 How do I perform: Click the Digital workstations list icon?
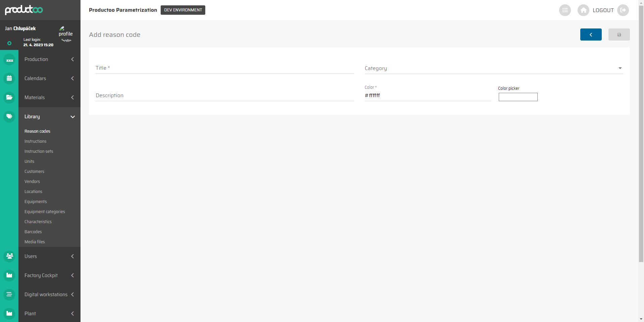point(9,295)
